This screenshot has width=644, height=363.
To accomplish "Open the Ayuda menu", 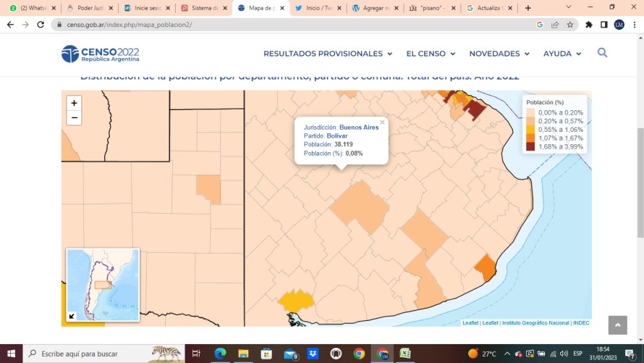I will point(562,54).
